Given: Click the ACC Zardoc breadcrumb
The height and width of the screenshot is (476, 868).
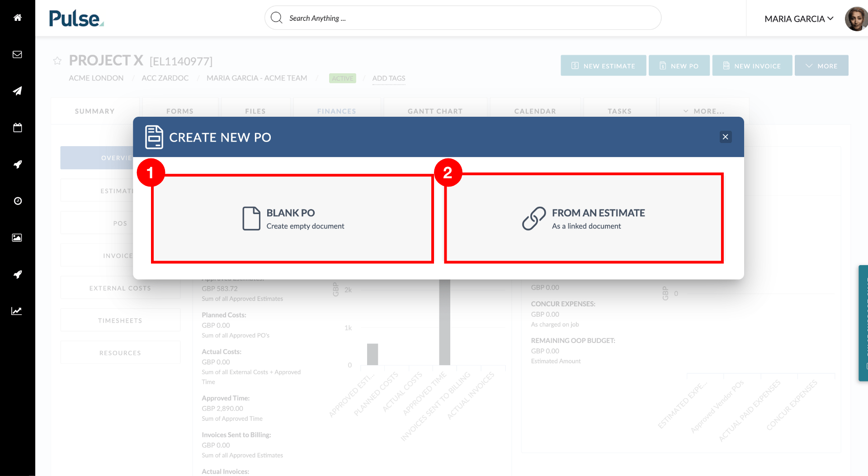Looking at the screenshot, I should tap(165, 78).
